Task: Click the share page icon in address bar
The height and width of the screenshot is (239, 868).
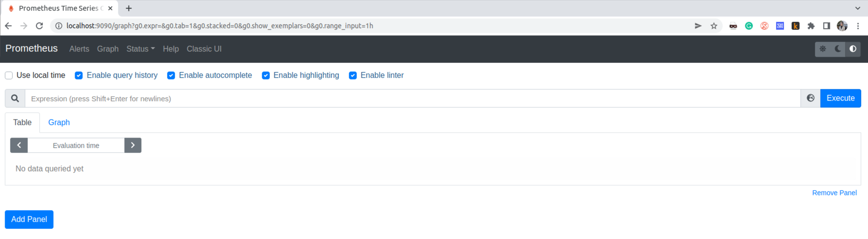Action: click(698, 26)
